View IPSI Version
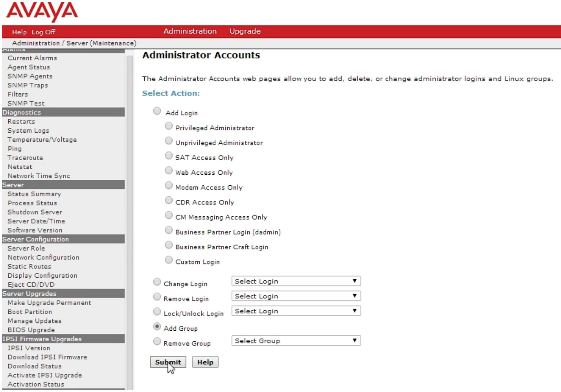 pos(29,348)
